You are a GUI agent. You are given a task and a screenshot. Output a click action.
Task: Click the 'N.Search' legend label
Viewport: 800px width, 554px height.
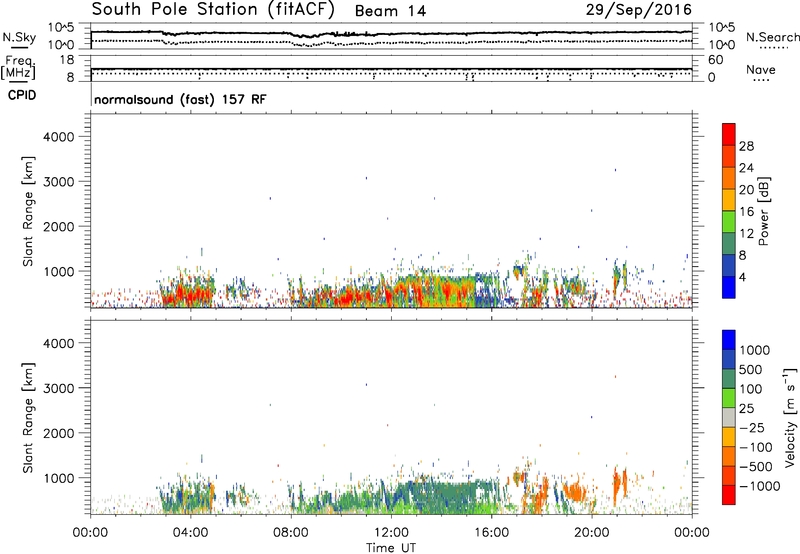tap(772, 37)
